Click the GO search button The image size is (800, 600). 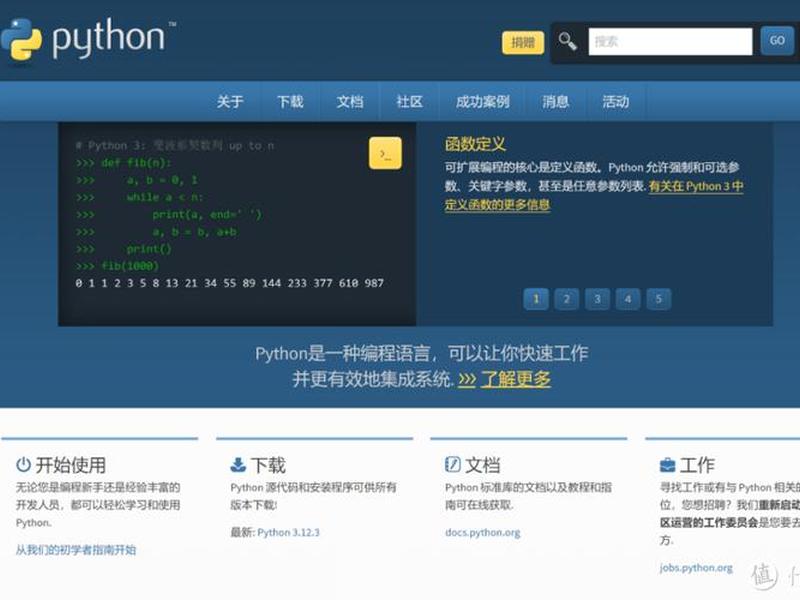tap(777, 41)
